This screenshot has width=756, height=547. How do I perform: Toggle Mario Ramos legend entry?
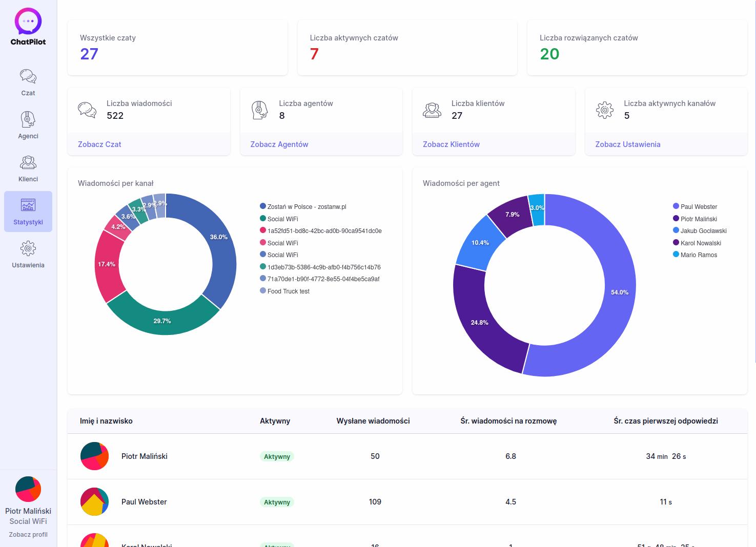[698, 255]
